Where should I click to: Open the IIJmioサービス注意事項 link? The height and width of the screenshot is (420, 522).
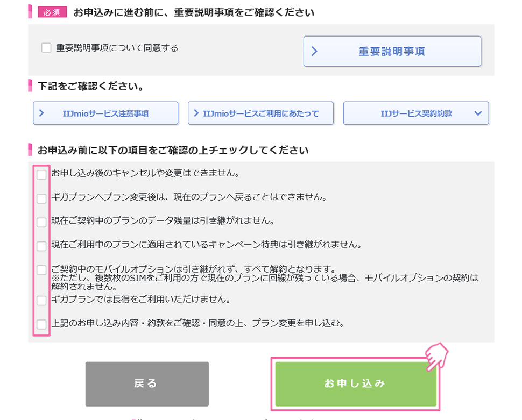coord(105,113)
